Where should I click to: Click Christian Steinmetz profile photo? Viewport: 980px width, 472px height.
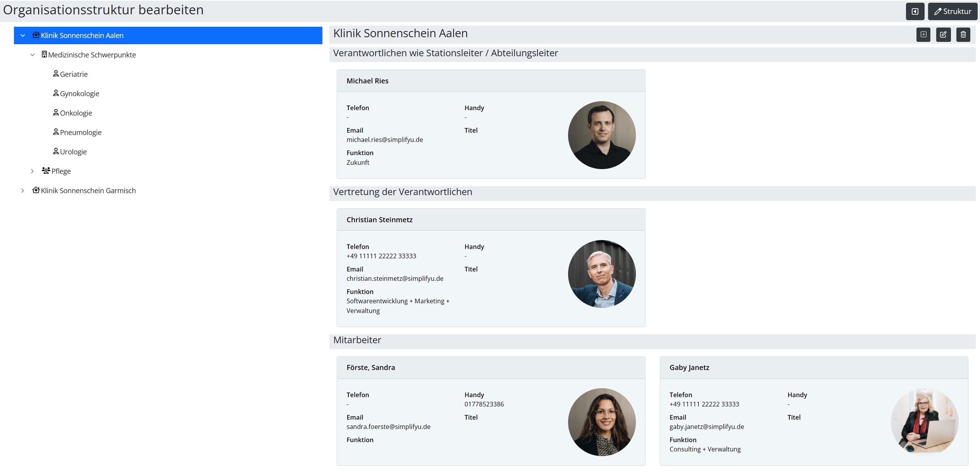pos(602,274)
